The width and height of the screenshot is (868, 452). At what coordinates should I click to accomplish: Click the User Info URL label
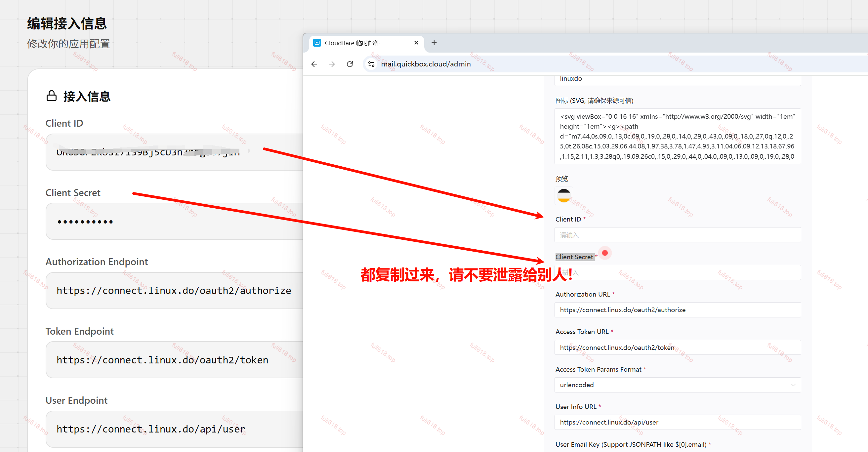pyautogui.click(x=576, y=406)
